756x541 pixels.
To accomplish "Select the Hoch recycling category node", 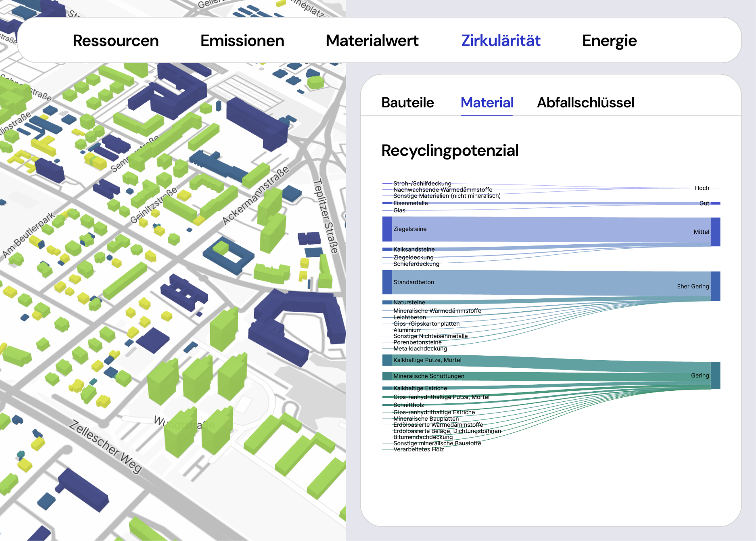I will 715,188.
